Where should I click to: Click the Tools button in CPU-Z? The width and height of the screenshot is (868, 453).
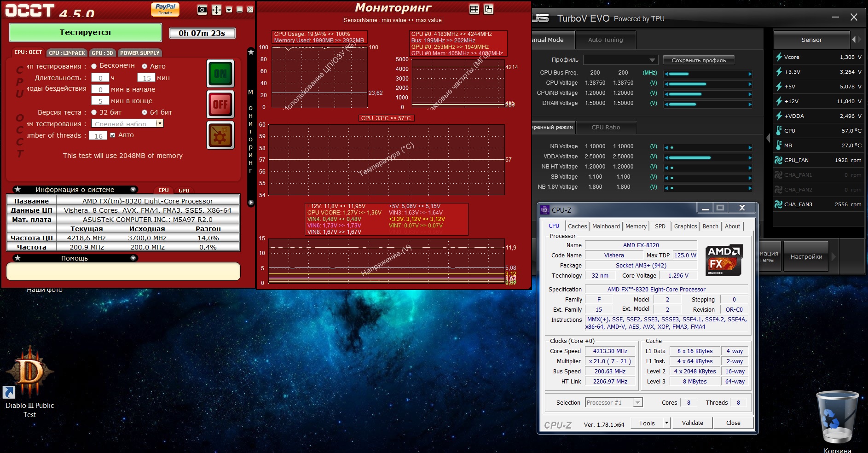pos(647,423)
